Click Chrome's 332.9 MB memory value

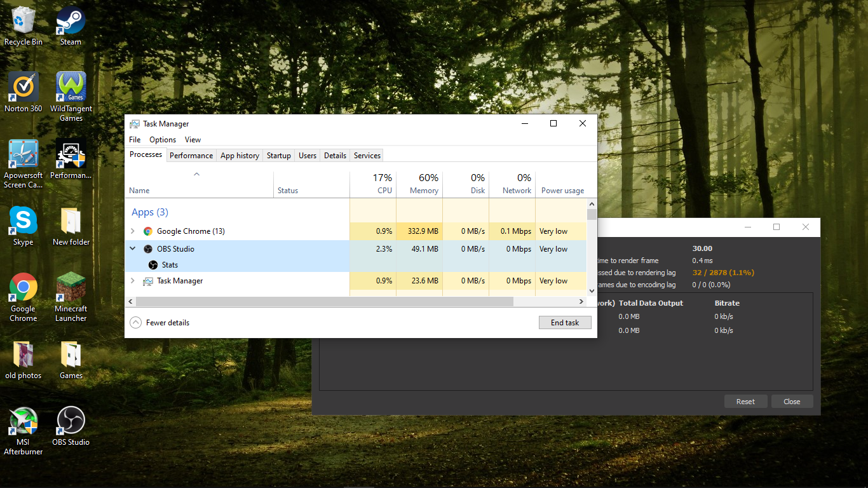[x=423, y=231]
